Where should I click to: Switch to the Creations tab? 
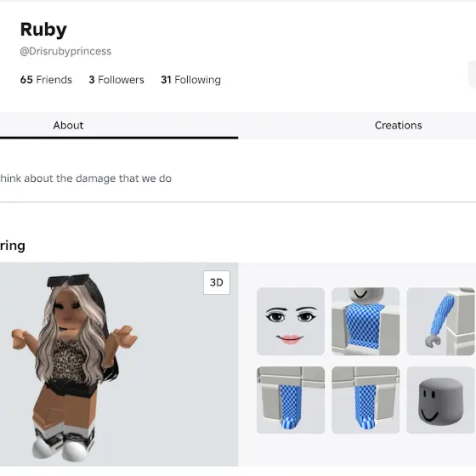(398, 126)
